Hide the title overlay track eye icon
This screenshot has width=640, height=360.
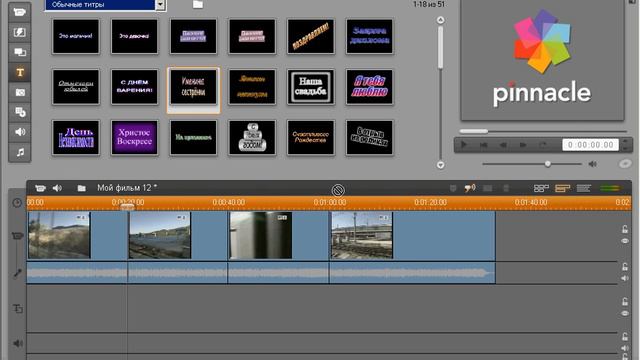[x=625, y=313]
